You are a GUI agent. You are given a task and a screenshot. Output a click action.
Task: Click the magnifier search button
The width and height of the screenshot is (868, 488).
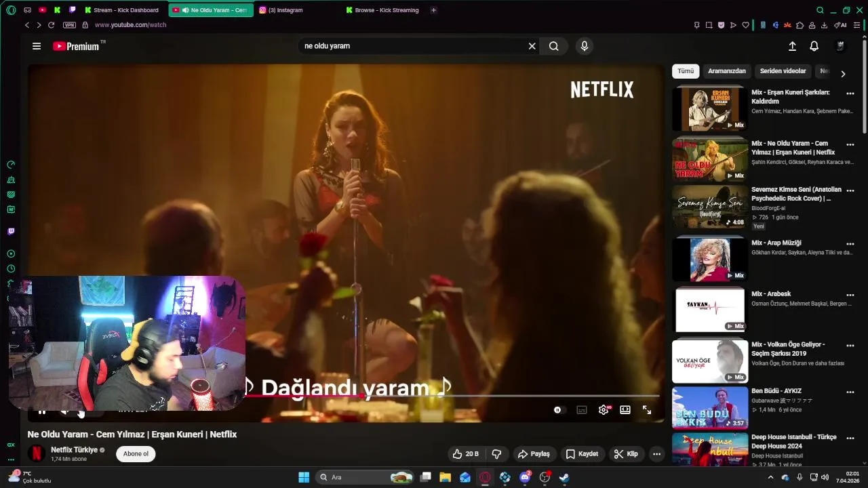[554, 46]
